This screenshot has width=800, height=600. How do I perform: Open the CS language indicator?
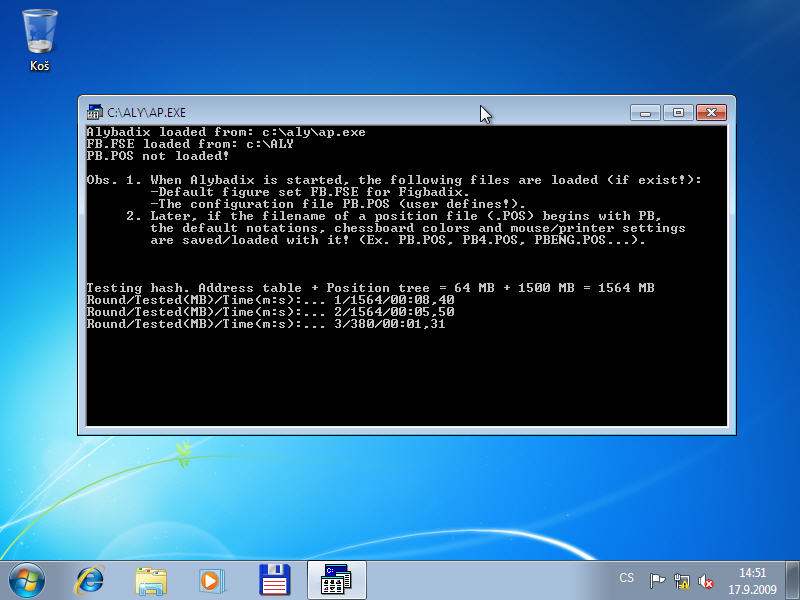pyautogui.click(x=627, y=578)
